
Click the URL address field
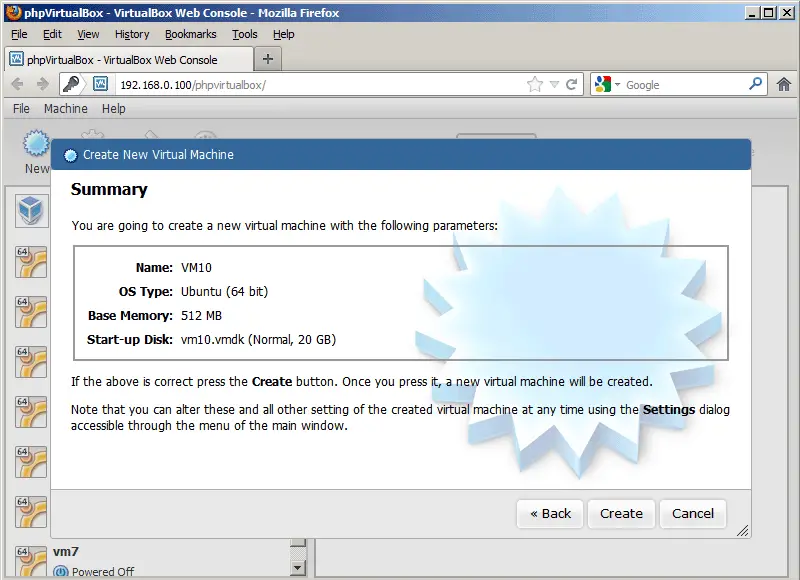[321, 85]
